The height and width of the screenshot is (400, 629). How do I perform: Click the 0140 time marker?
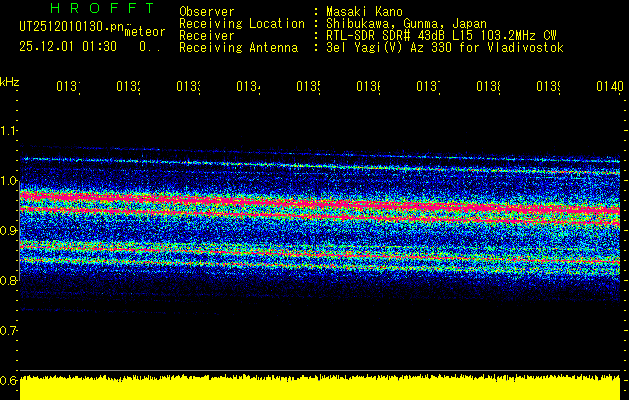609,88
